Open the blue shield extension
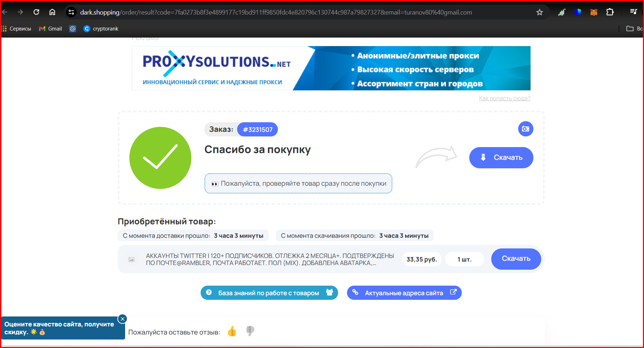Screen dimensions: 644x348 pos(578,12)
